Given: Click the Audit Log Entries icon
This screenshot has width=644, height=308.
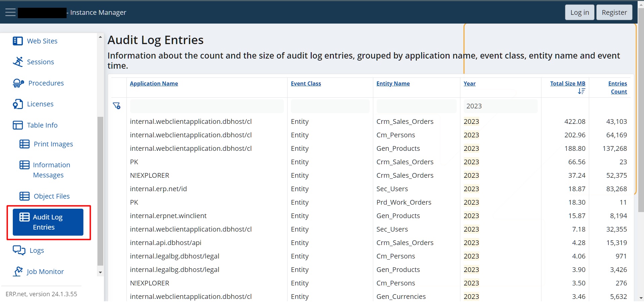Looking at the screenshot, I should tap(24, 217).
